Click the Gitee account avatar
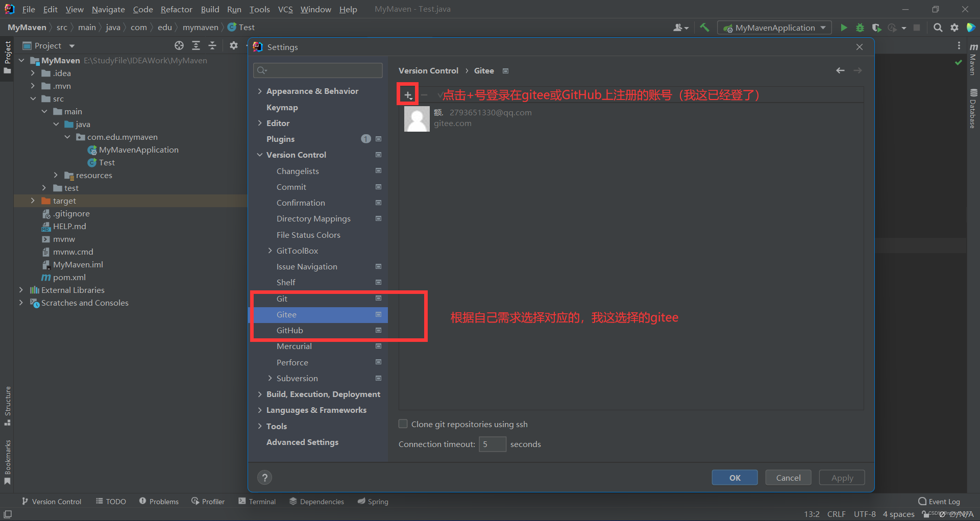This screenshot has width=980, height=521. coord(416,118)
